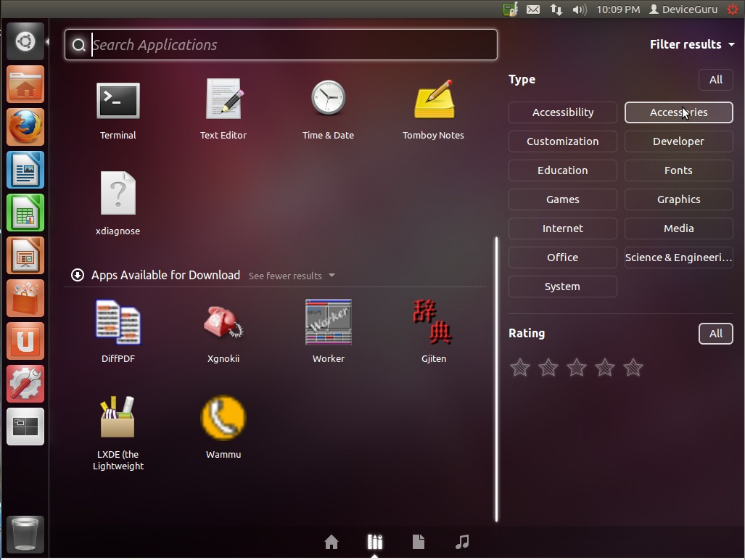745x560 pixels.
Task: Open the mail indicator in top panel
Action: [533, 9]
